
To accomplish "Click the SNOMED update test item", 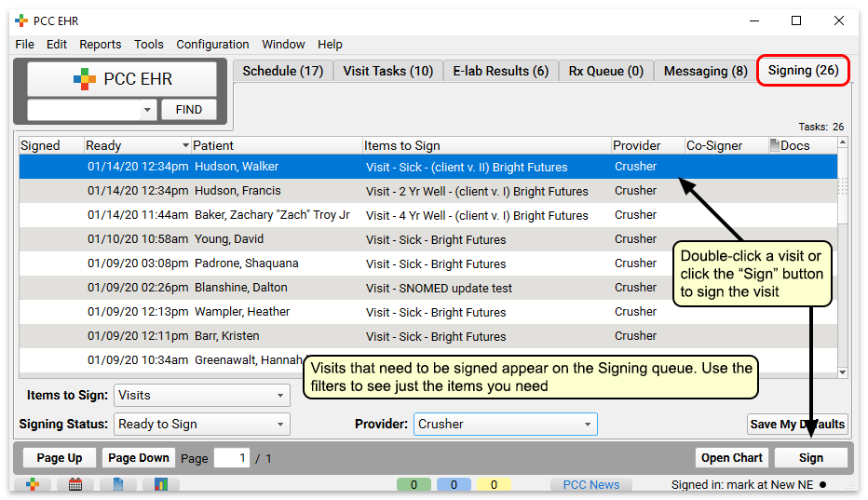I will click(439, 289).
